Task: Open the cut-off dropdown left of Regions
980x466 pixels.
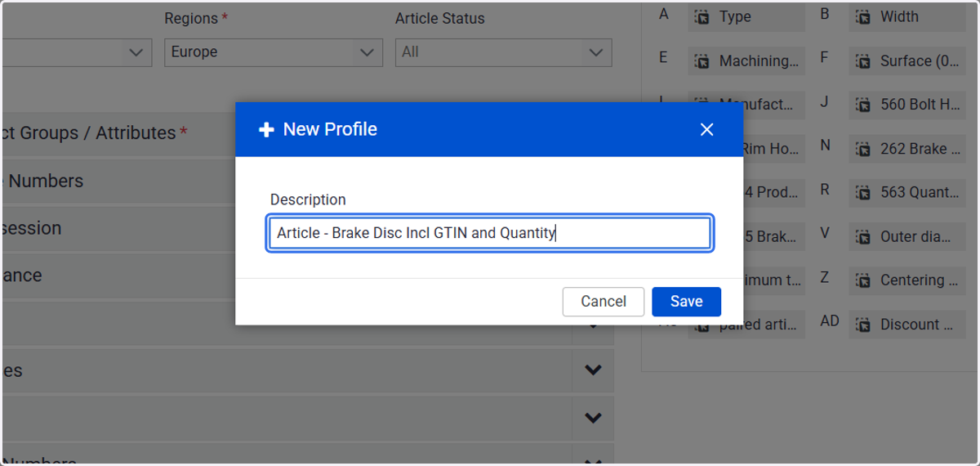Action: pyautogui.click(x=76, y=52)
